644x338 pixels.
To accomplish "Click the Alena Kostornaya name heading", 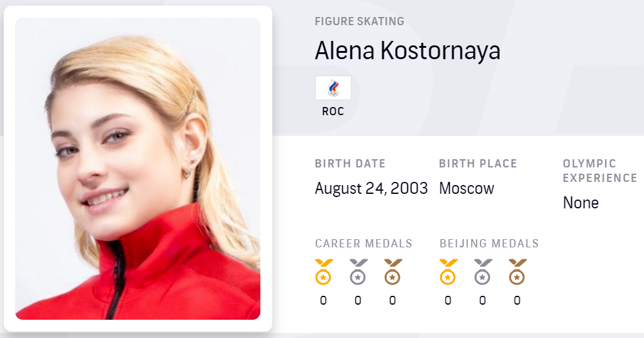I will pos(408,51).
